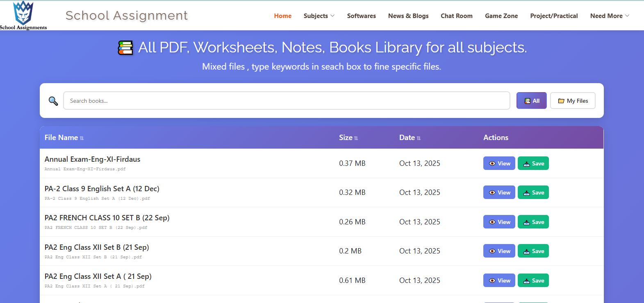
Task: Open News & Blogs section
Action: [408, 16]
